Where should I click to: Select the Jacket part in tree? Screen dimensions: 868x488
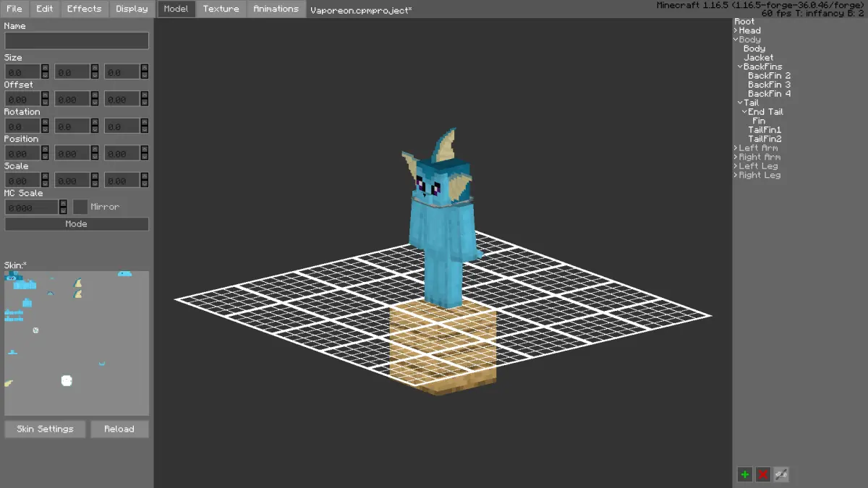click(758, 58)
